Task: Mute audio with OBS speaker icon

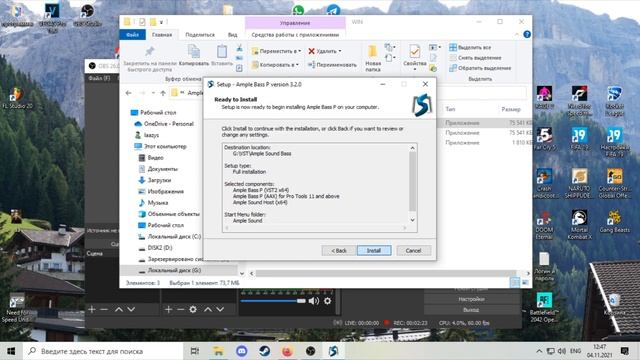Action: [x=313, y=301]
